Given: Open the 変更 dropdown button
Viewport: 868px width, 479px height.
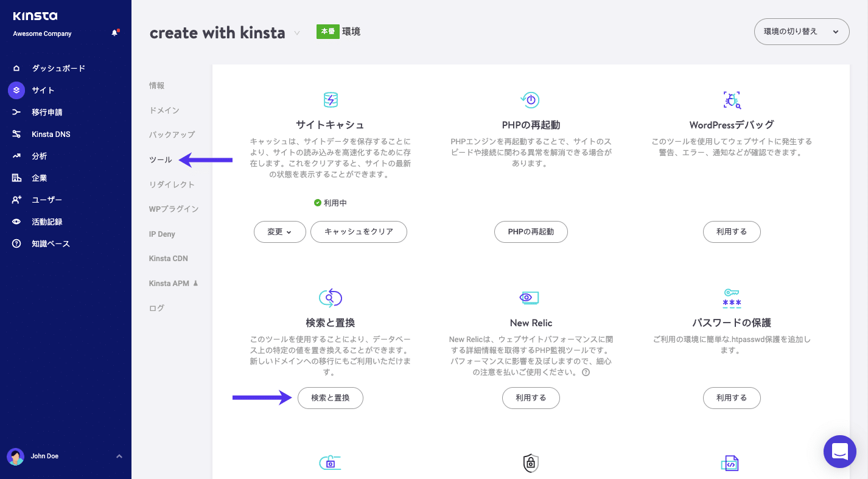Looking at the screenshot, I should (279, 232).
